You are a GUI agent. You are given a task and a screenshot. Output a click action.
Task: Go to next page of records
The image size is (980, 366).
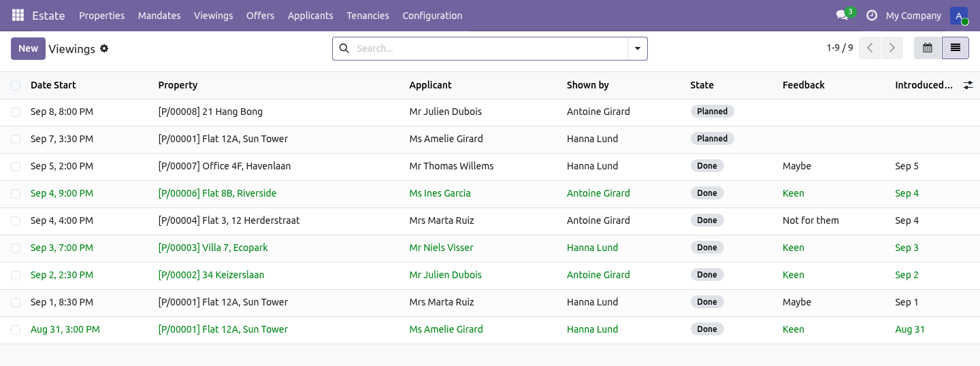pyautogui.click(x=892, y=48)
